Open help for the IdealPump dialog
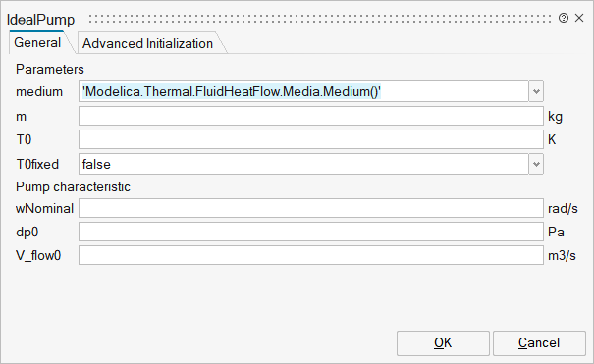 click(x=564, y=18)
